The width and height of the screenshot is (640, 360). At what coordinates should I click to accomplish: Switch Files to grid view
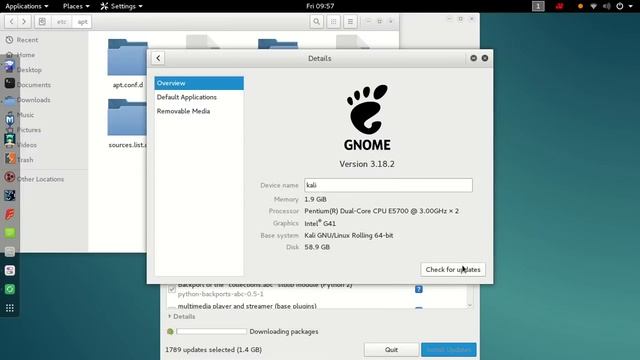[333, 22]
